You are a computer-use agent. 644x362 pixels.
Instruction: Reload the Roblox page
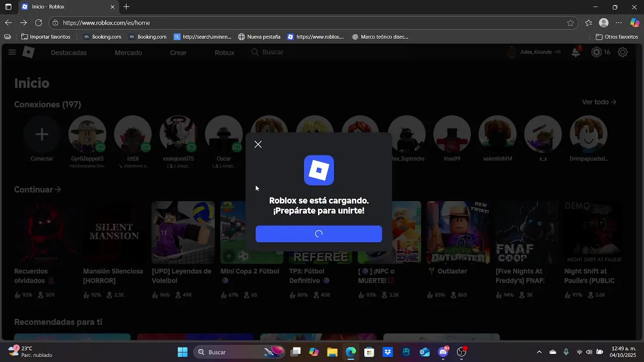(38, 23)
